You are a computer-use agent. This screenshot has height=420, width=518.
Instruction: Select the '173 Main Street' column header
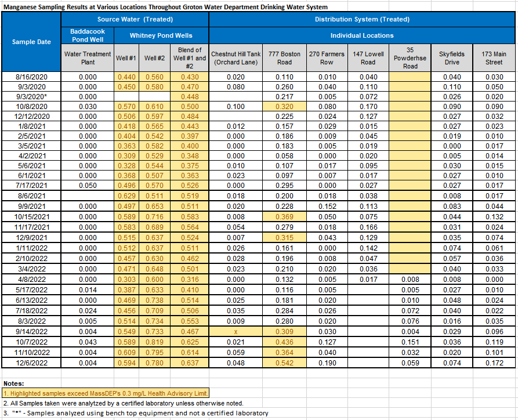[x=494, y=58]
